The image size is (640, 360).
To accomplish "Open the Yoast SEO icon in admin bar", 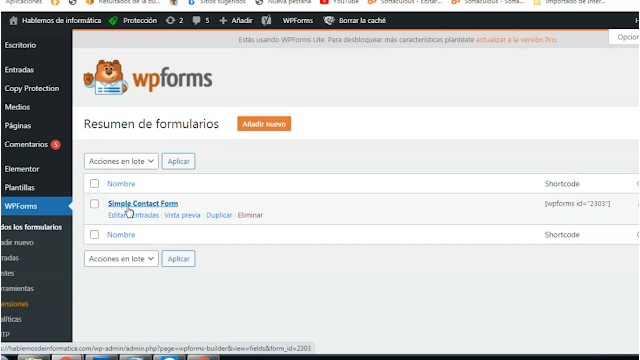I will tap(267, 20).
